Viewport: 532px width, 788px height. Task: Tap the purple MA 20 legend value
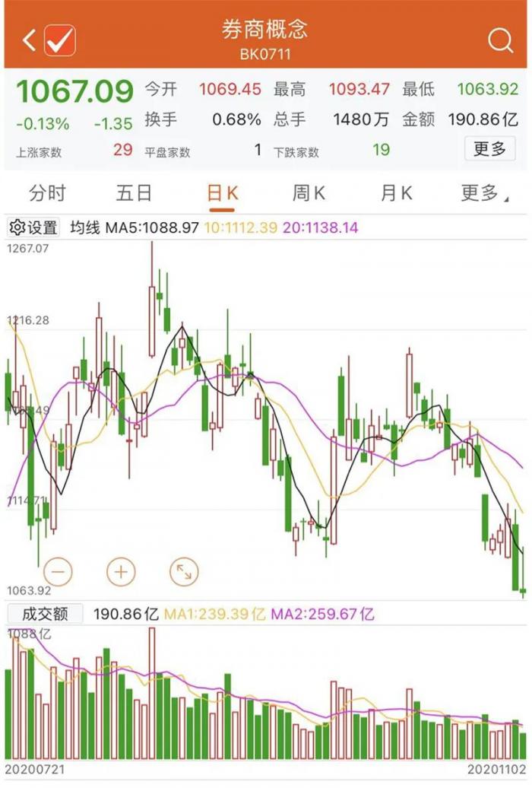click(x=319, y=227)
